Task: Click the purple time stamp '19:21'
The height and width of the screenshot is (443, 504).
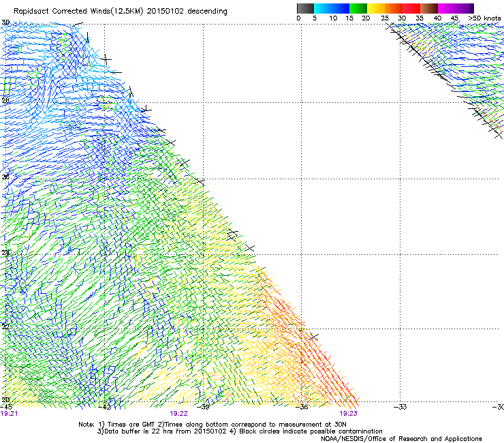Action: click(x=9, y=414)
